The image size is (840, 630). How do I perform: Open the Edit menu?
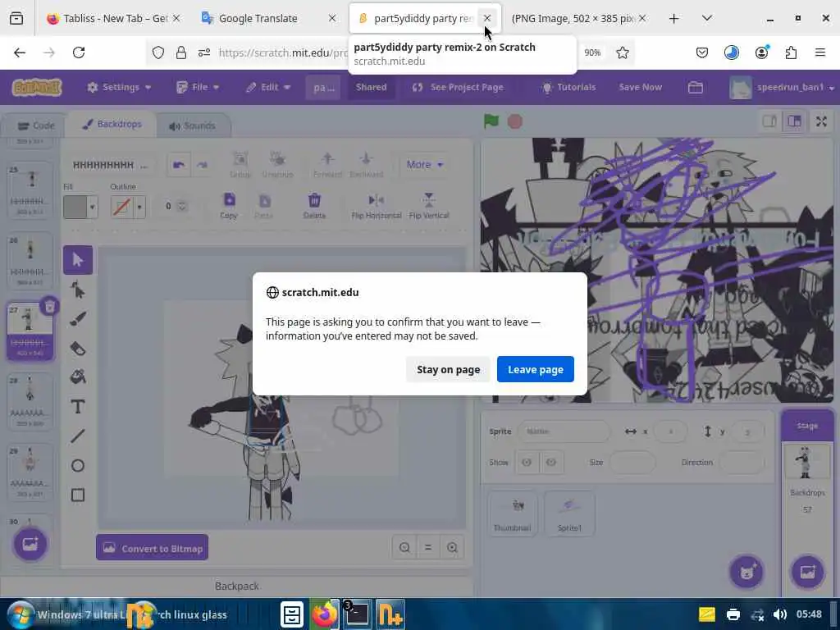pyautogui.click(x=268, y=87)
